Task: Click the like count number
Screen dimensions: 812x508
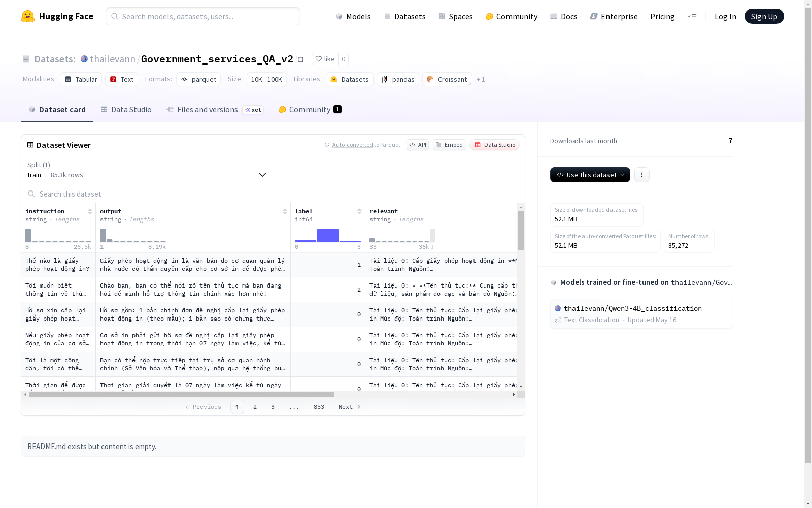Action: tap(344, 59)
